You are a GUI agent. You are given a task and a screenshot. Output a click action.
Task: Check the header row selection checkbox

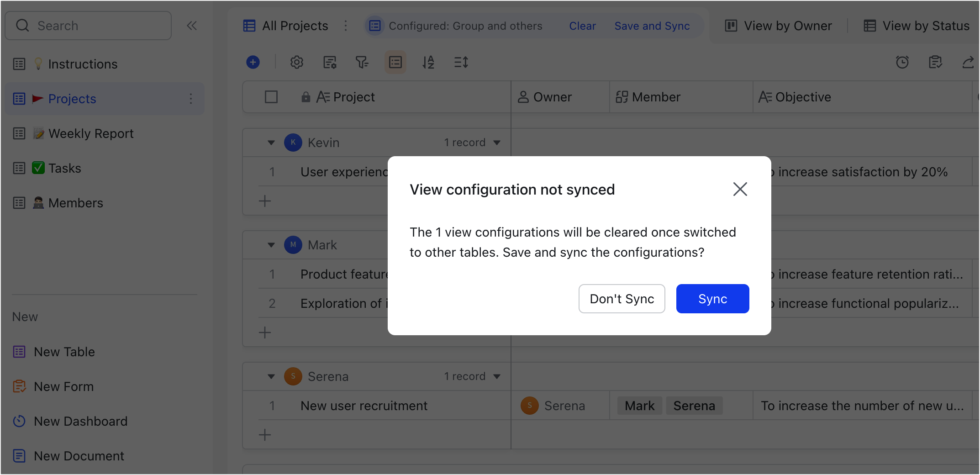pyautogui.click(x=271, y=97)
